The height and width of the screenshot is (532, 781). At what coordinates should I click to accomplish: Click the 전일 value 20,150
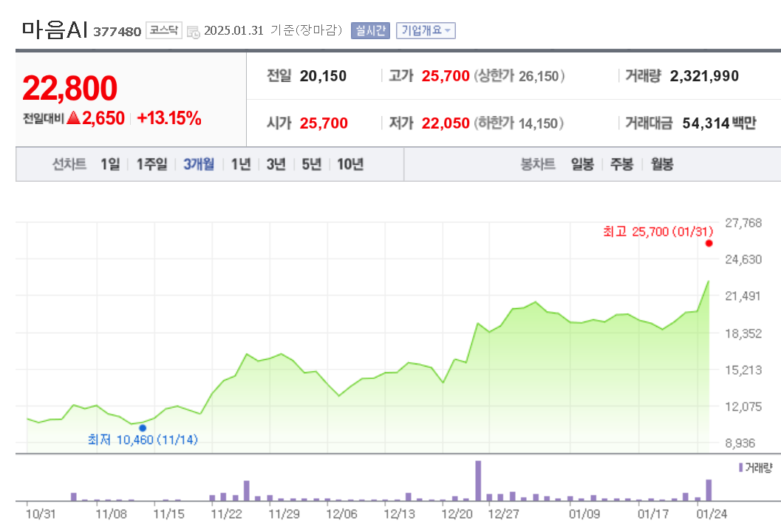[x=323, y=76]
